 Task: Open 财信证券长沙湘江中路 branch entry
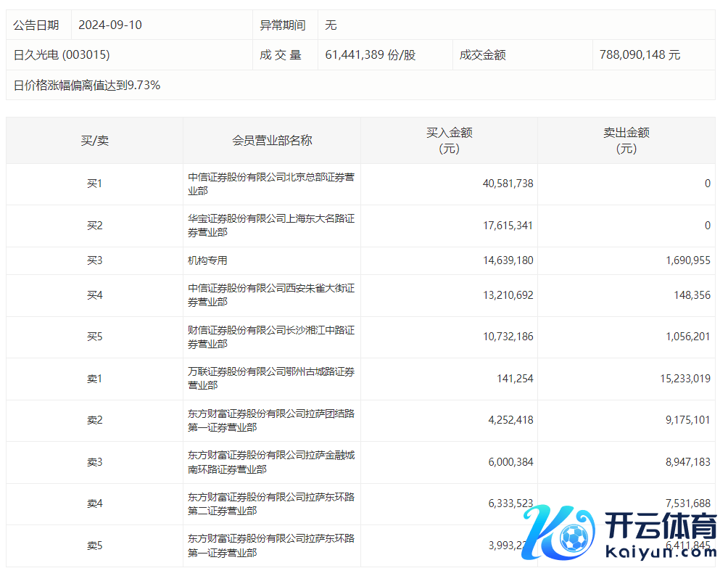271,337
